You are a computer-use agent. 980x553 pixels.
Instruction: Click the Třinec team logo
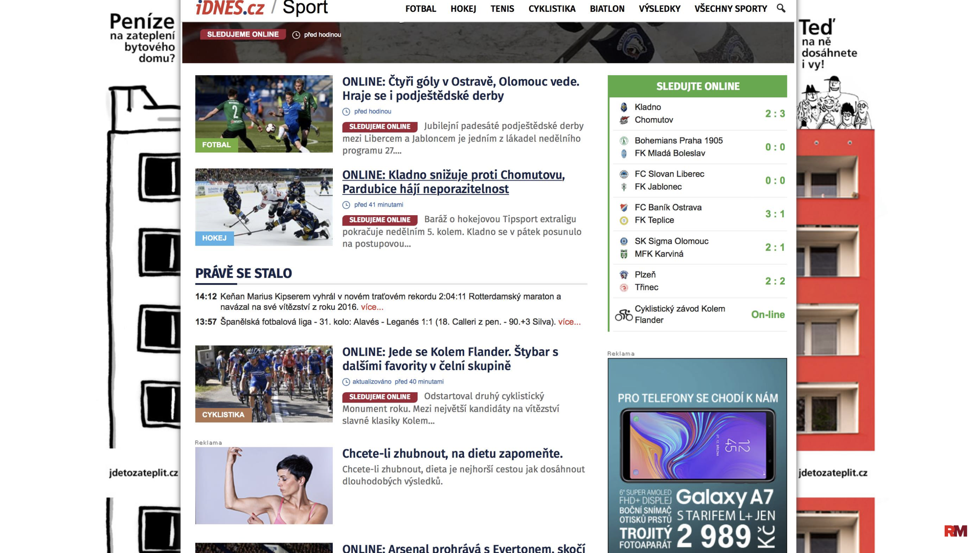click(624, 287)
